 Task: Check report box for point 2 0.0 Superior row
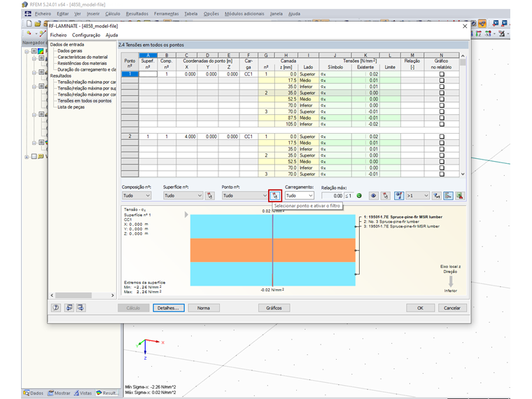(442, 136)
